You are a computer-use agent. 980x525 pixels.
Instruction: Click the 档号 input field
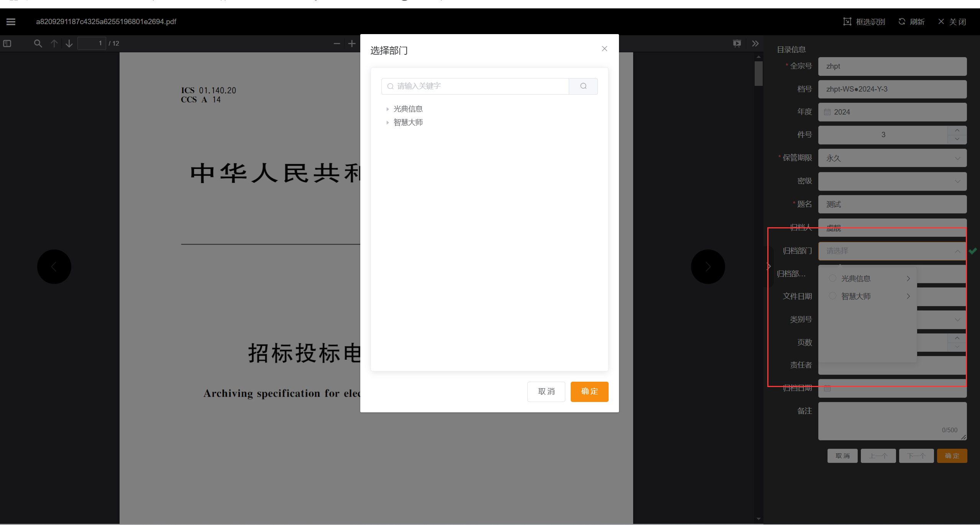click(x=892, y=89)
